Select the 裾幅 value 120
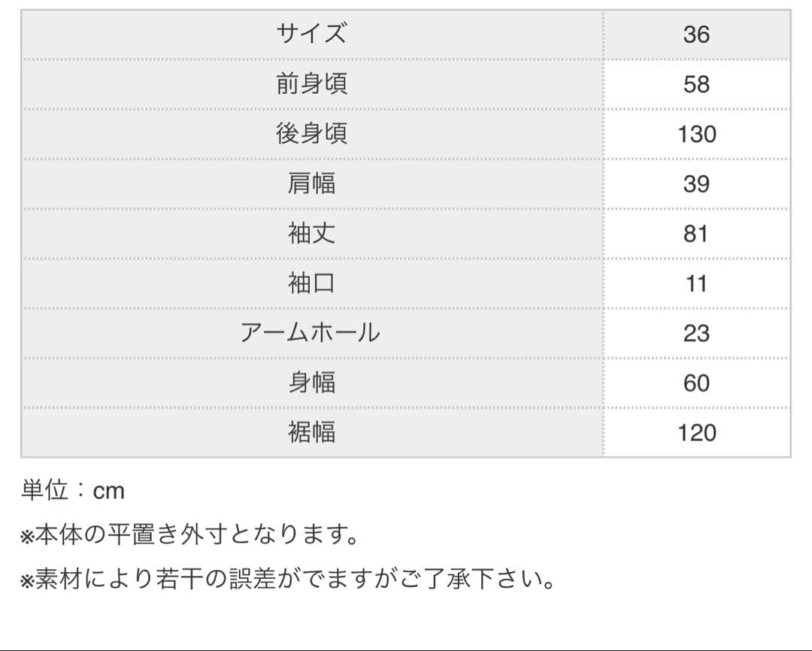The width and height of the screenshot is (812, 651). (696, 432)
